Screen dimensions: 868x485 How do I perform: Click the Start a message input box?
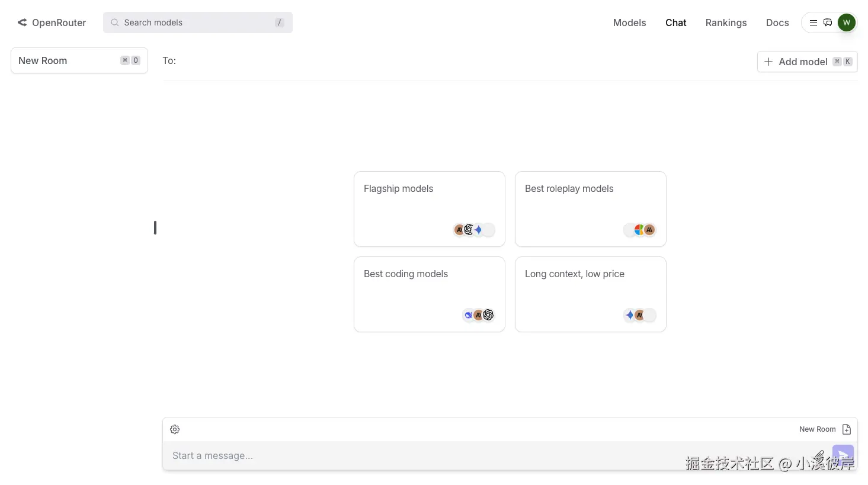[x=474, y=455]
